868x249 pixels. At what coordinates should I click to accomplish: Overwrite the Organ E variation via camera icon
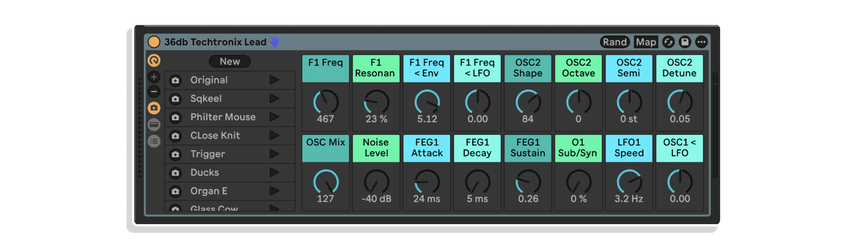(x=175, y=192)
